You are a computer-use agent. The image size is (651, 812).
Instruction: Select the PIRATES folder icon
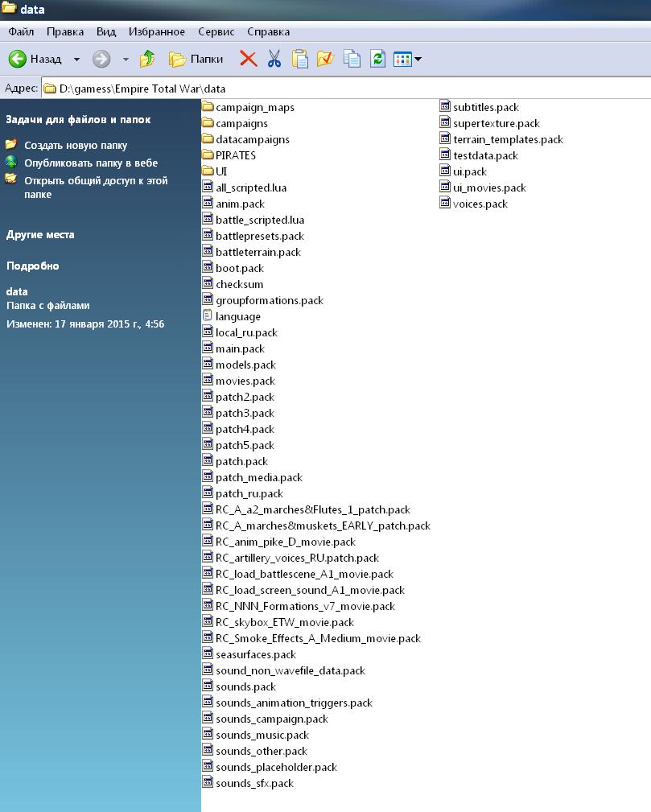tap(208, 155)
